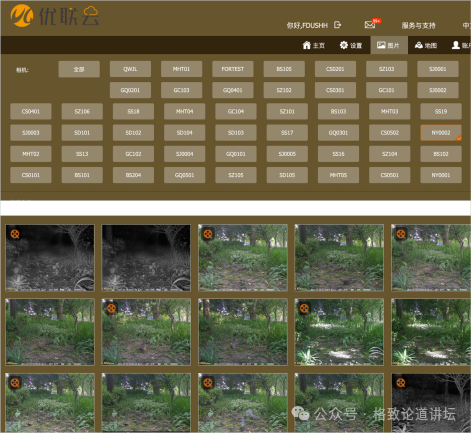The image size is (471, 433).
Task: Select camera SD105
Action: pyautogui.click(x=287, y=175)
